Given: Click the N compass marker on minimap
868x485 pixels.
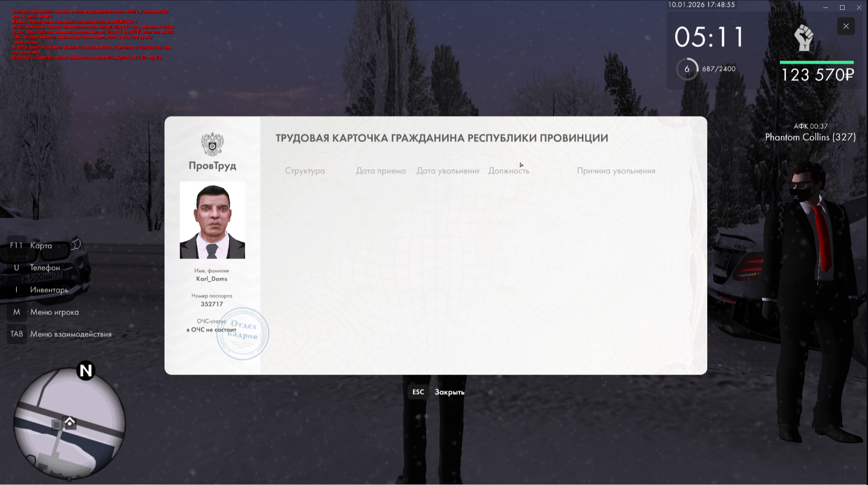Looking at the screenshot, I should tap(86, 371).
